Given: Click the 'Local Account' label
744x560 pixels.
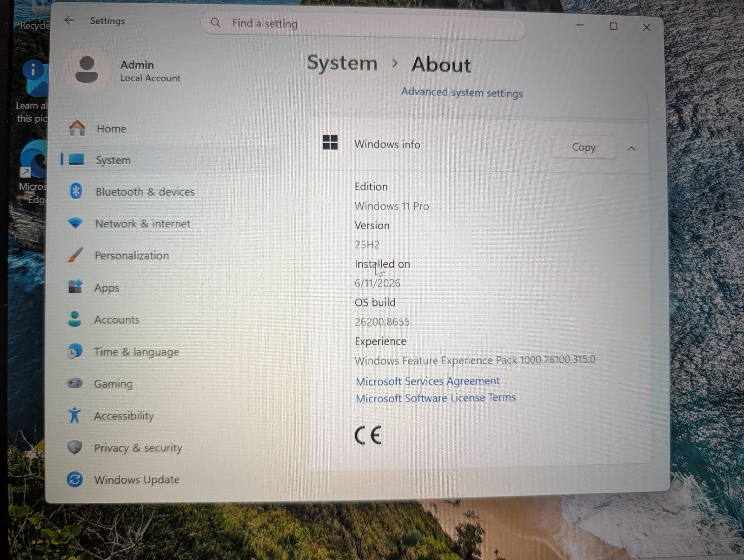Looking at the screenshot, I should 150,78.
